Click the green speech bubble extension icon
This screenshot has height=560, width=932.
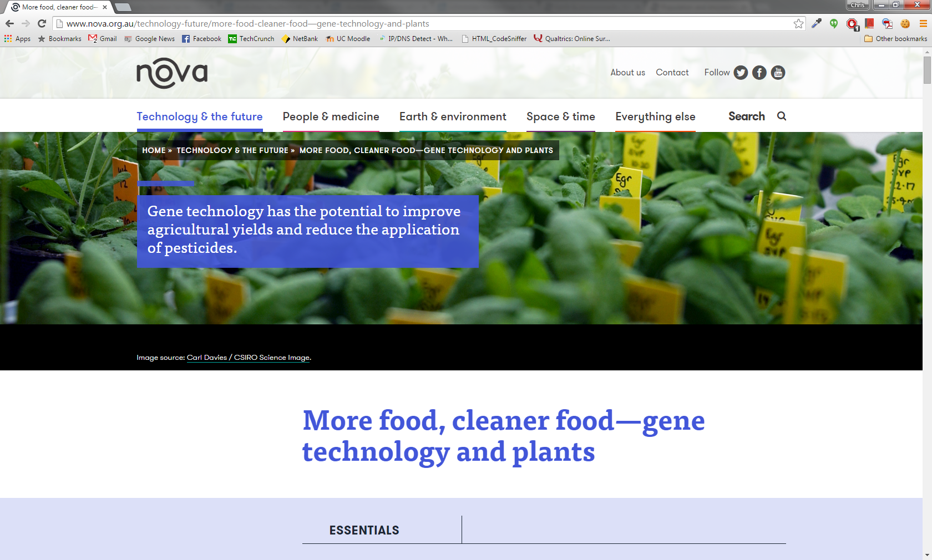coord(834,23)
